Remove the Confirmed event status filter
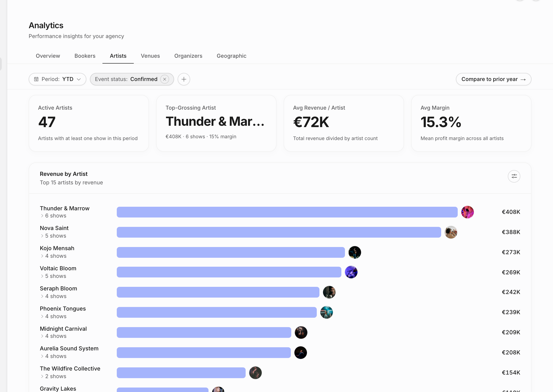The width and height of the screenshot is (553, 392). point(165,79)
